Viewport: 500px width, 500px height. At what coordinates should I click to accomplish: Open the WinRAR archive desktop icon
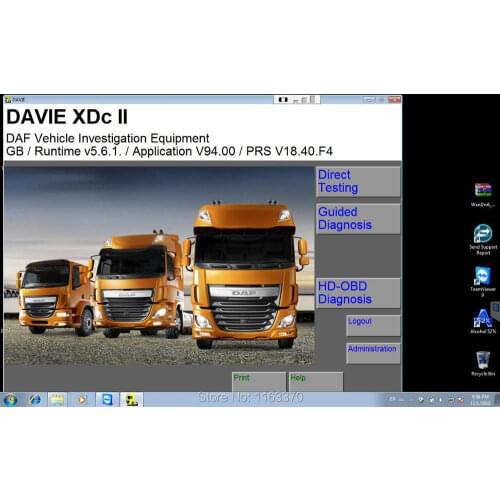click(483, 195)
